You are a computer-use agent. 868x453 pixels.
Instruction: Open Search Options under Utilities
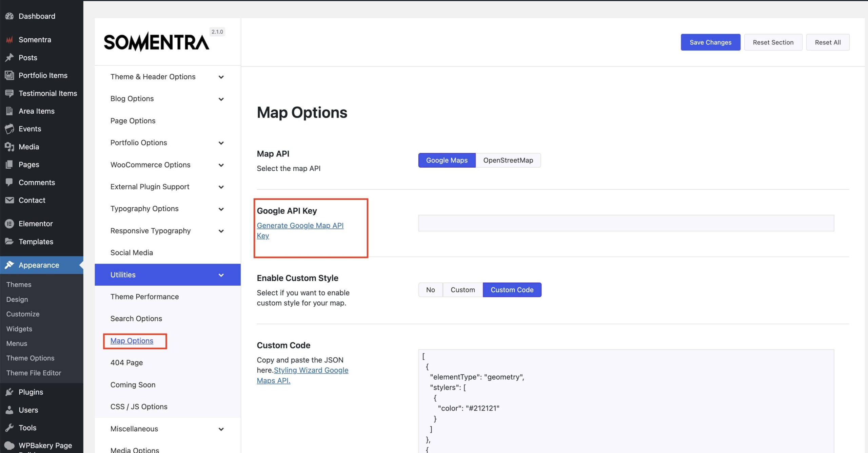(x=136, y=318)
